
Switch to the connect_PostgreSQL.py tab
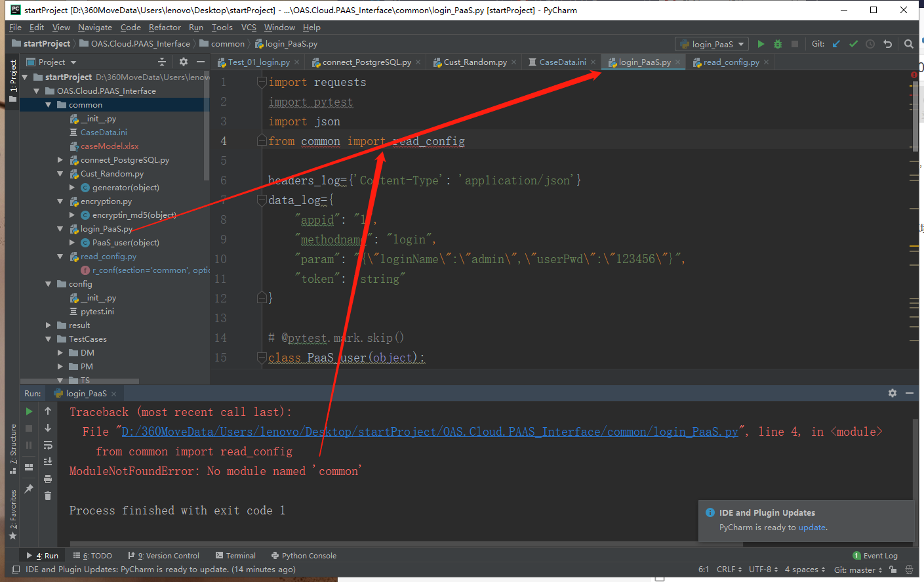[x=365, y=62]
